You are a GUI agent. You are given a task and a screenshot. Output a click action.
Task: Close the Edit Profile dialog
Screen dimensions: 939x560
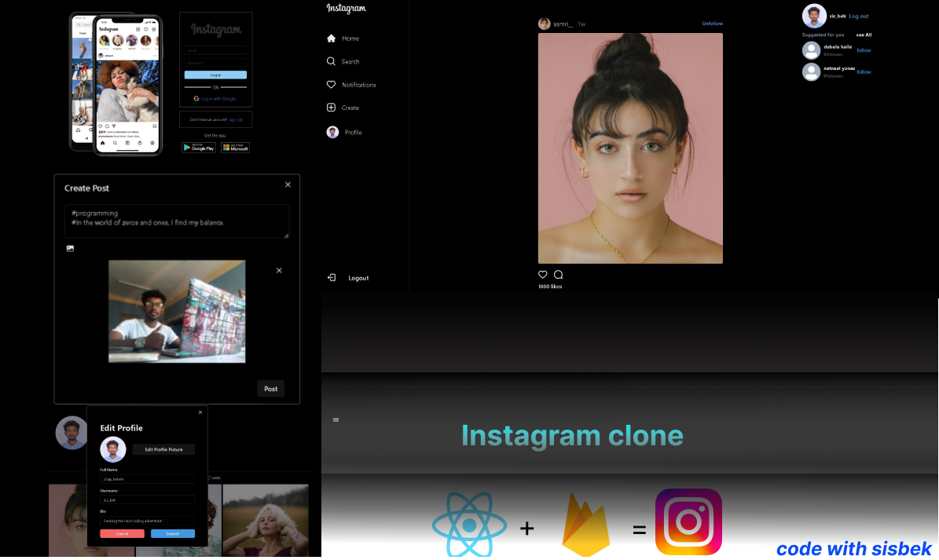200,412
